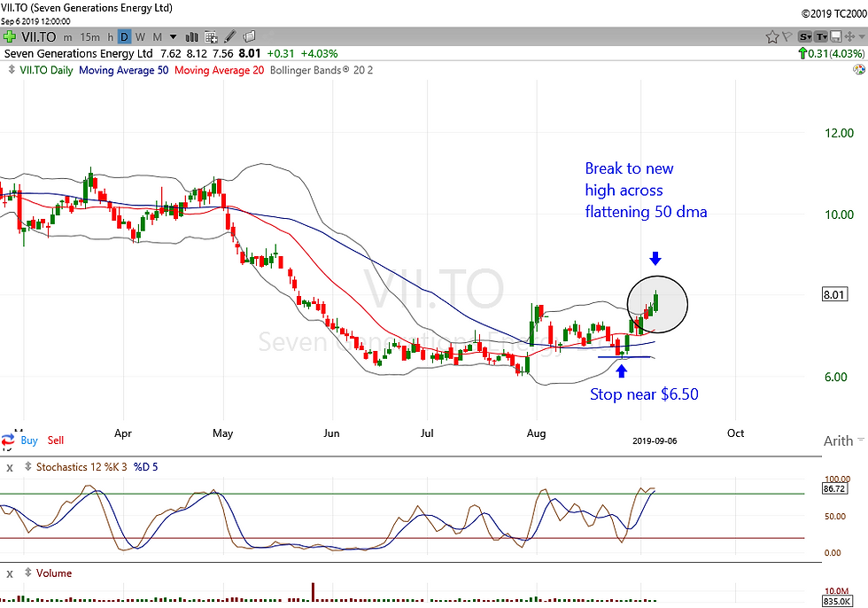868x608 pixels.
Task: Select the hourly 'h' timeframe
Action: tap(110, 37)
